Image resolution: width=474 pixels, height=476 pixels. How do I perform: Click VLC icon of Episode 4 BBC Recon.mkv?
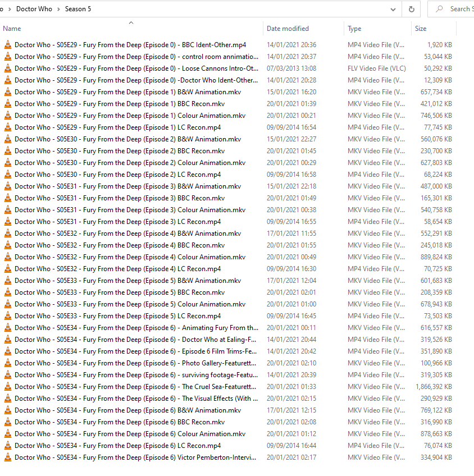tap(8, 245)
